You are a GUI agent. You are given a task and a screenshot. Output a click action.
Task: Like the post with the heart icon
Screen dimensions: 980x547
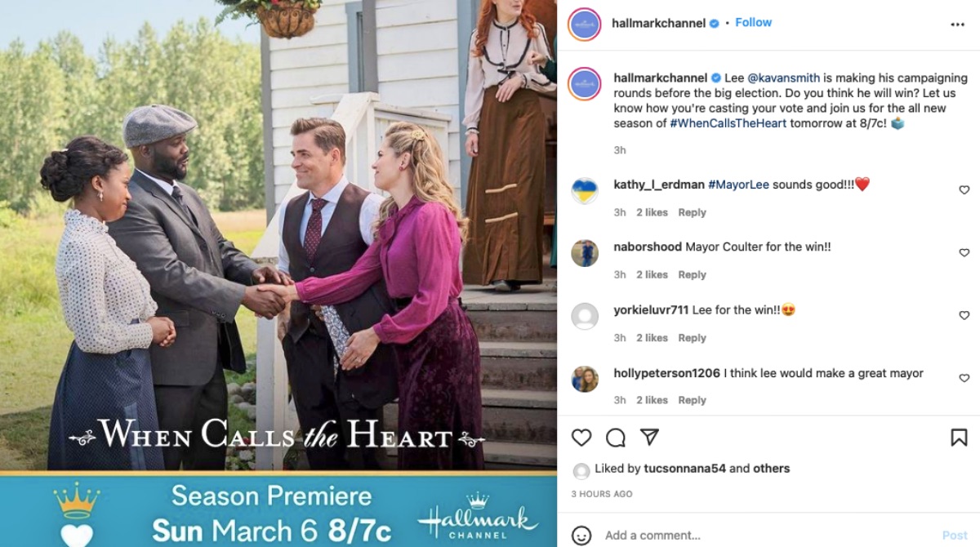581,438
